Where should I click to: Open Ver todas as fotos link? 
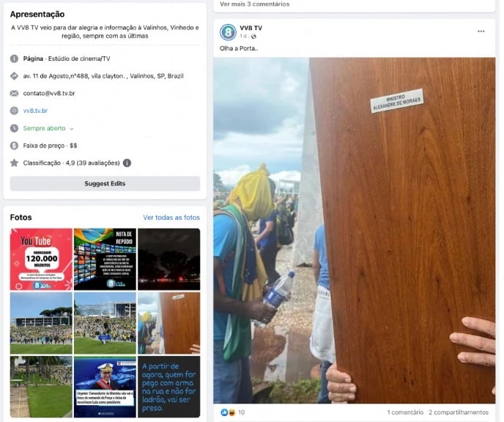coord(171,218)
